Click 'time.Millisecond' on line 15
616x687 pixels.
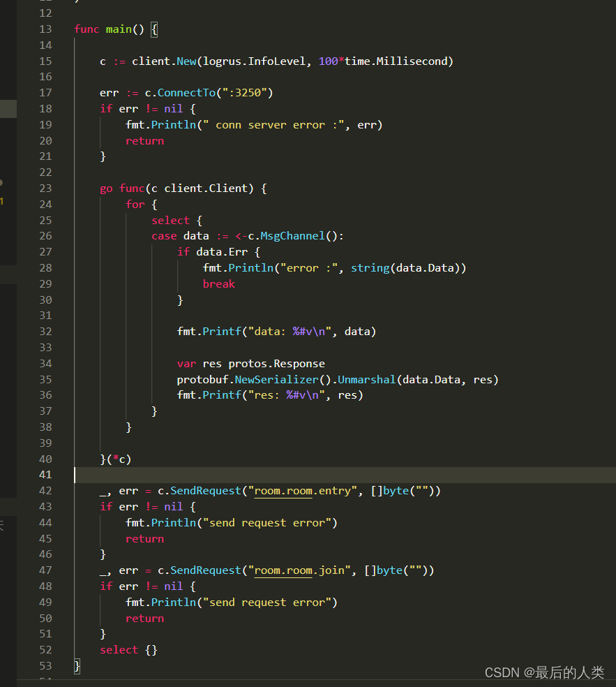coord(396,61)
